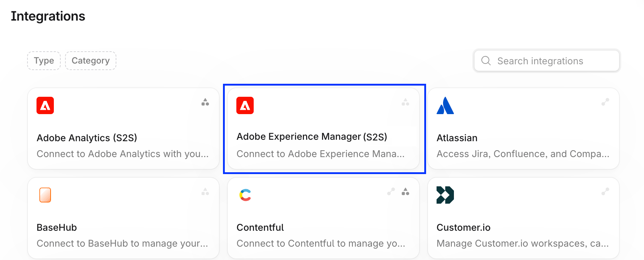Click 'Connect to Adobe Experience Mana...' text
This screenshot has width=644, height=260.
[321, 154]
